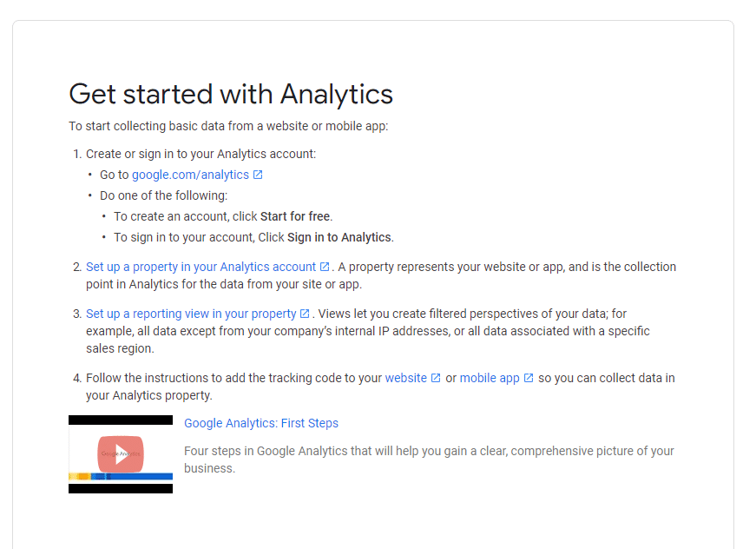Click the video progress bar strip
This screenshot has width=756, height=549.
tap(121, 477)
